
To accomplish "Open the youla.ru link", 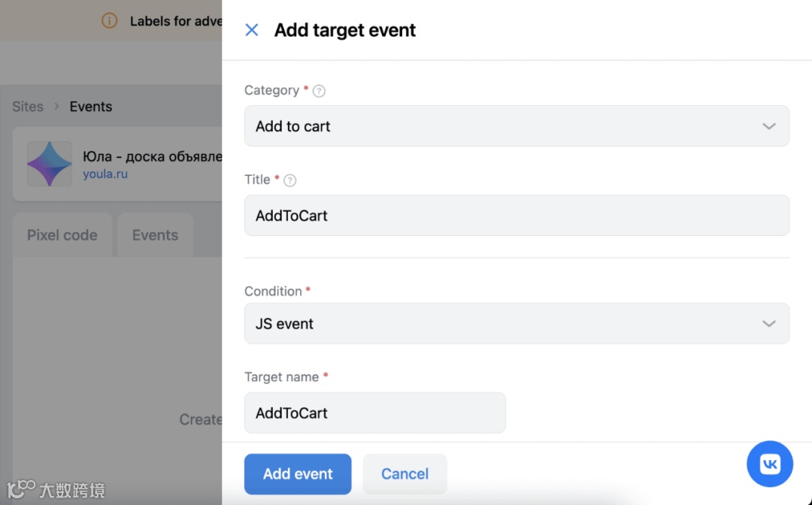I will 105,174.
